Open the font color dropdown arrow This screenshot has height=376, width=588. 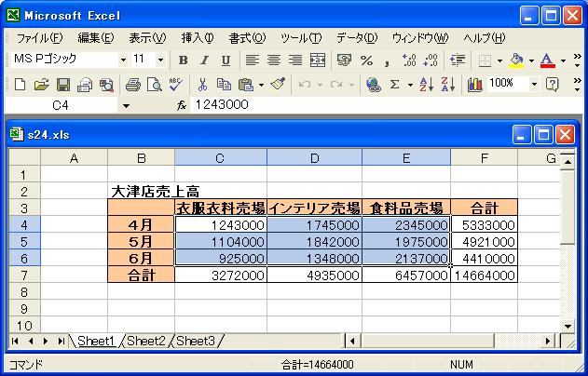point(563,60)
